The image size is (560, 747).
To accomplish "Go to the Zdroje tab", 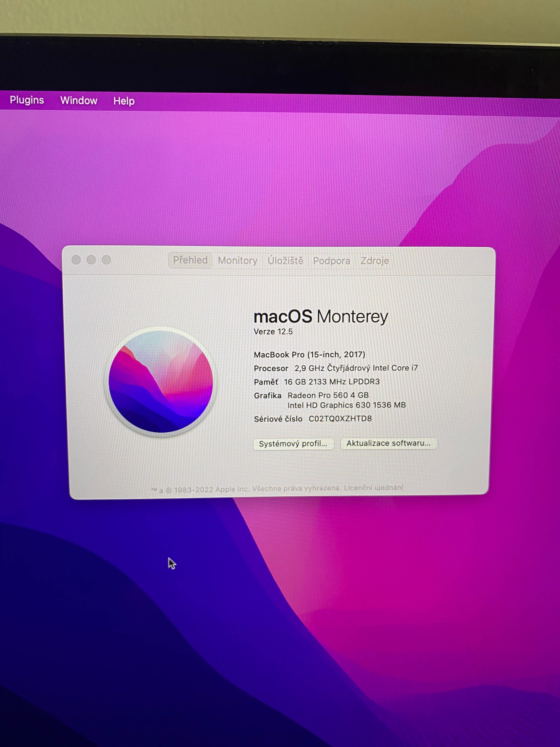I will pos(374,261).
